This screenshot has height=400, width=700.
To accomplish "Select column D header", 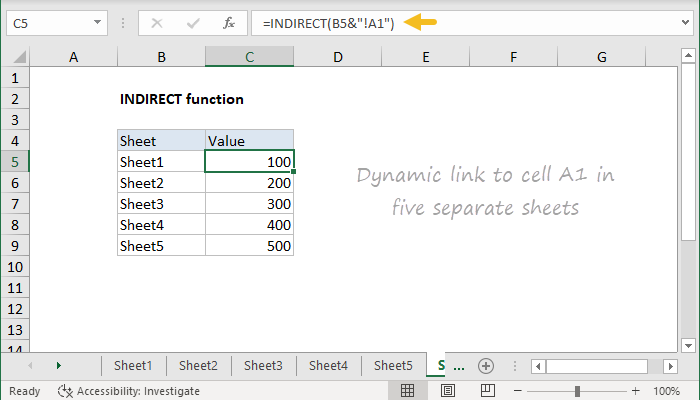I will point(338,57).
